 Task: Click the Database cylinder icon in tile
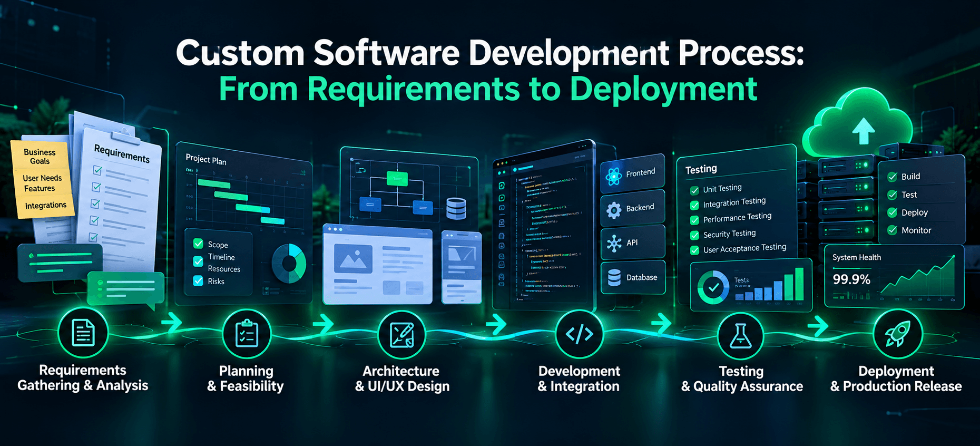pyautogui.click(x=614, y=278)
